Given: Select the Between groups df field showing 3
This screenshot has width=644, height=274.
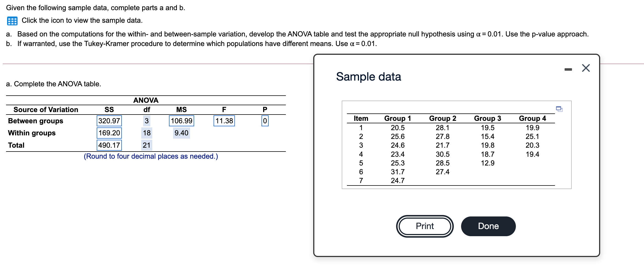Looking at the screenshot, I should pyautogui.click(x=147, y=121).
